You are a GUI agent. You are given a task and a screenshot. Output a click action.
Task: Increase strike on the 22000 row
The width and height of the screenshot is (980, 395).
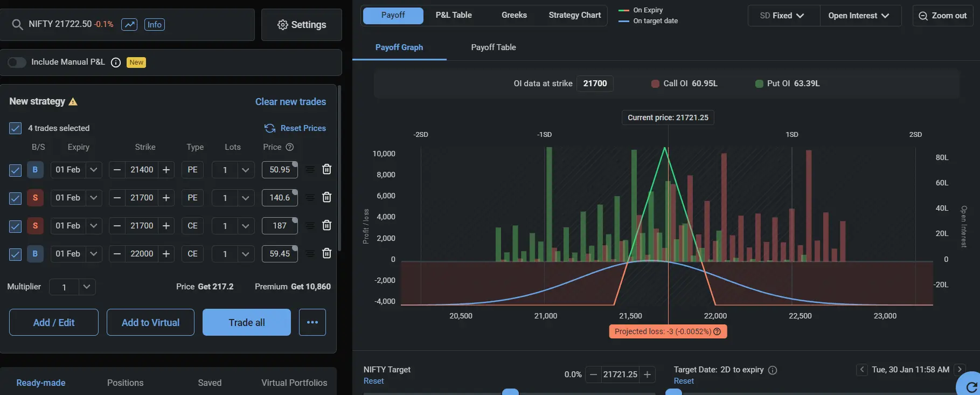click(x=166, y=254)
